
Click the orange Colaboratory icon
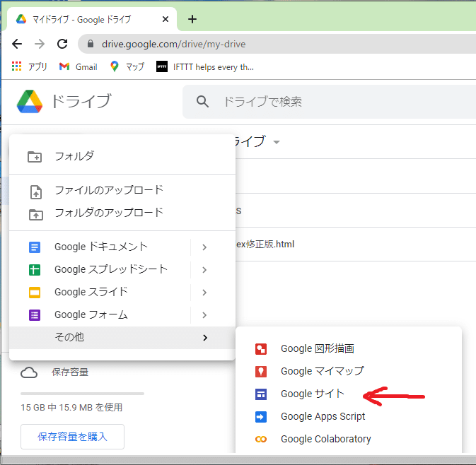pos(261,440)
